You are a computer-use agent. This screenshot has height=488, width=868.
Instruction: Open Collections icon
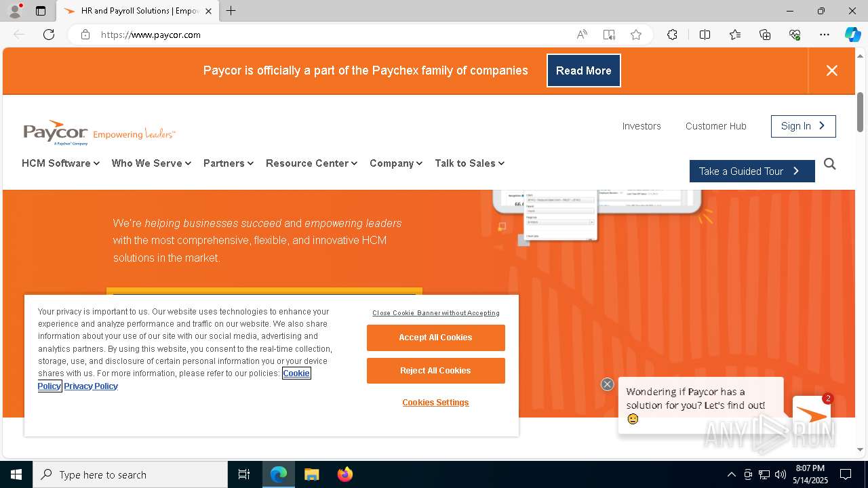pos(765,35)
